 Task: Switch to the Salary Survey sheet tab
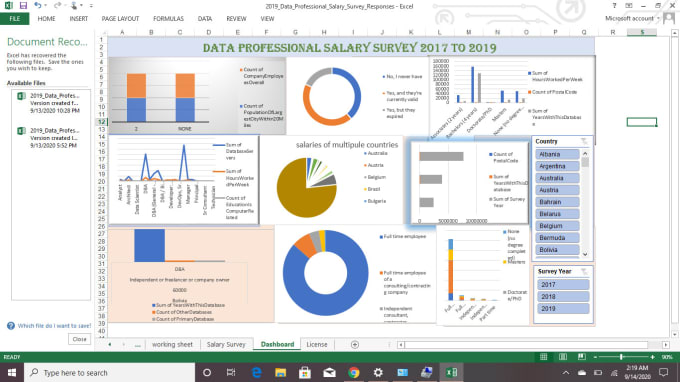(x=226, y=344)
